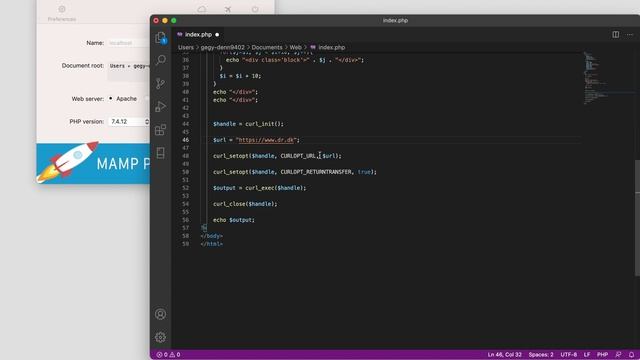Open MAMP Preferences icon

tap(62, 13)
